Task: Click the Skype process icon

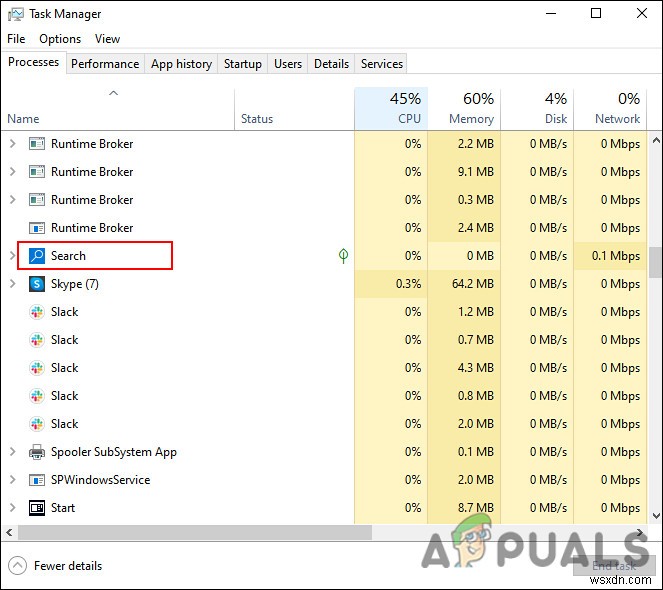Action: click(x=37, y=284)
